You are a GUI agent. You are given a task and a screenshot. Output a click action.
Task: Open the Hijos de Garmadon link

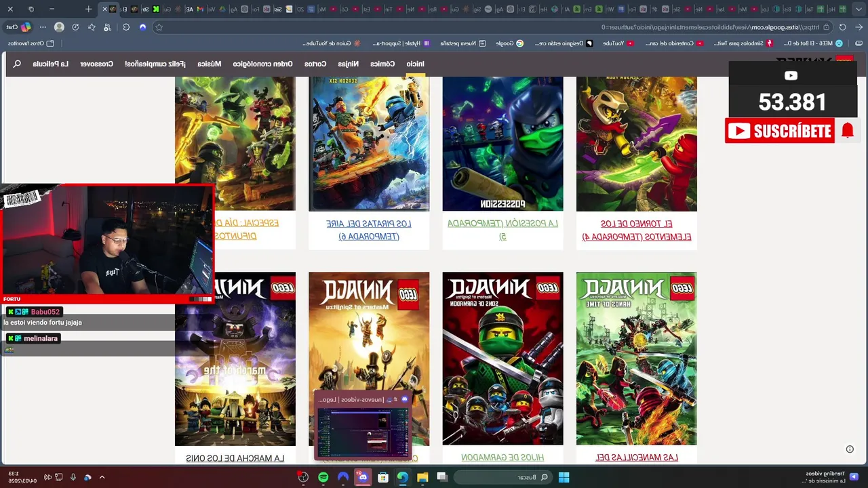tap(502, 457)
